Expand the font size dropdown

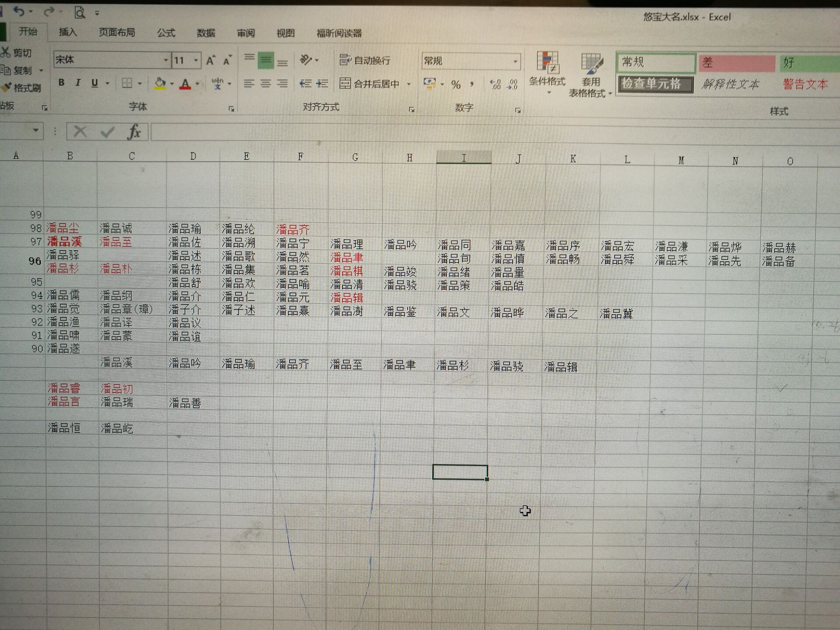(196, 60)
